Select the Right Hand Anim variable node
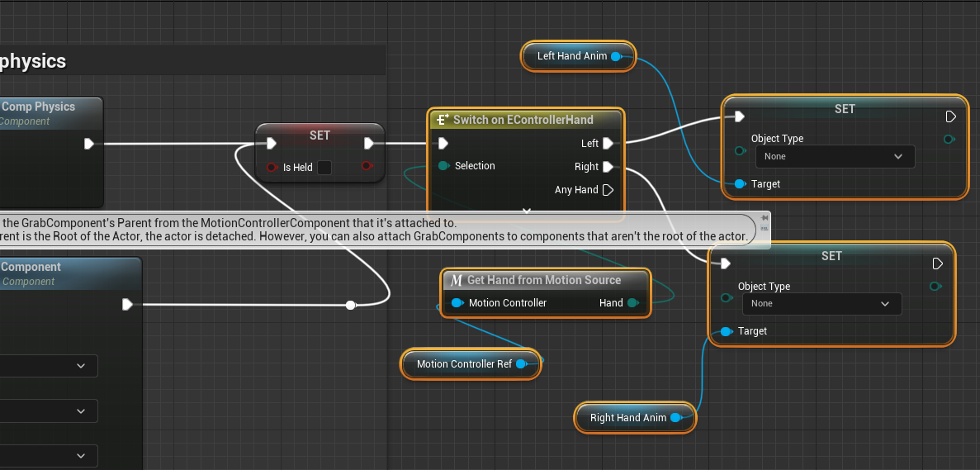This screenshot has height=470, width=980. click(x=634, y=418)
